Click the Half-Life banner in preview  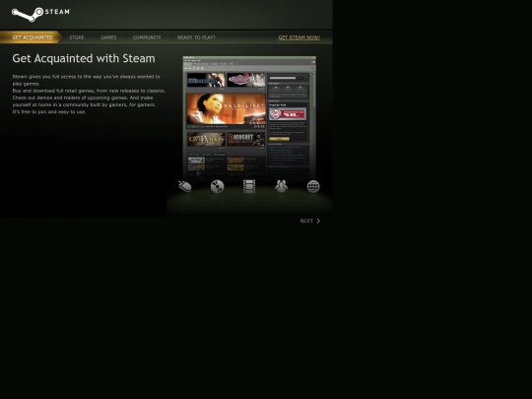pos(227,109)
